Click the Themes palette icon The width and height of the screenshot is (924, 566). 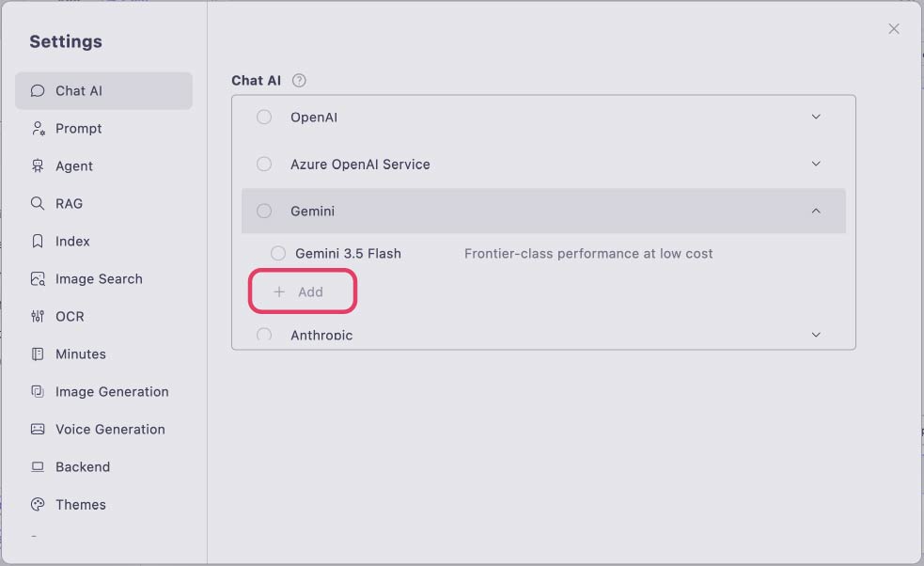click(x=38, y=504)
